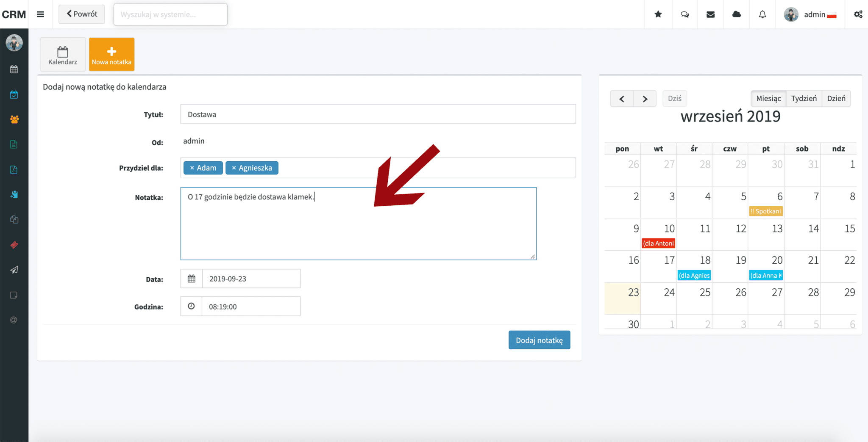The height and width of the screenshot is (442, 868).
Task: Click admin username in header
Action: 815,14
